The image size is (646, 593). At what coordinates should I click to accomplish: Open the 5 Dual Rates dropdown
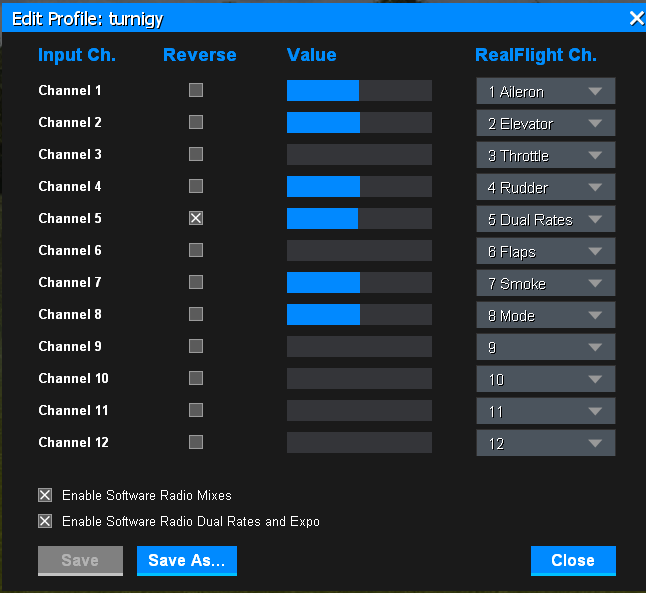point(545,219)
